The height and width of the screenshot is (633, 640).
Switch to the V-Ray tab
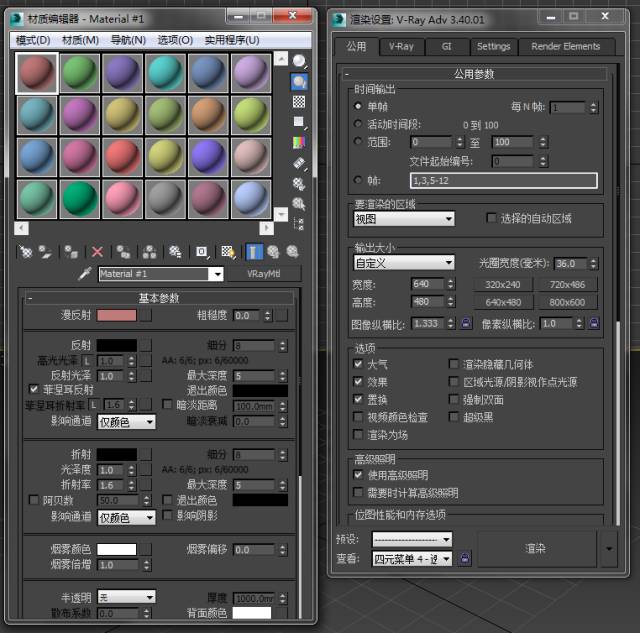402,46
